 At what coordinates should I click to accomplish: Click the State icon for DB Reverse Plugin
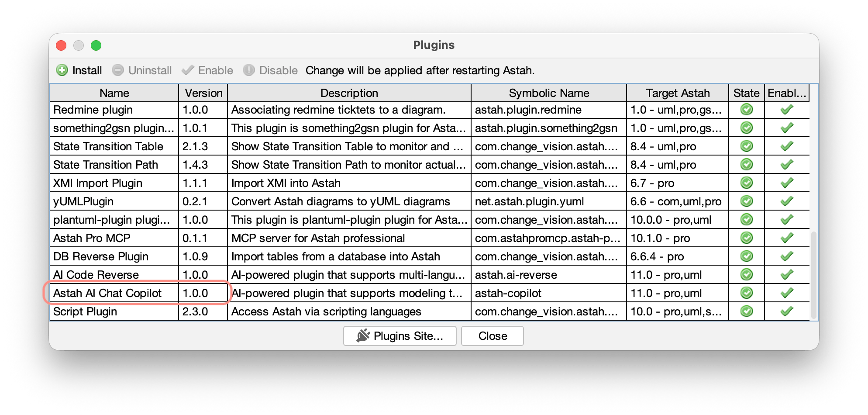pyautogui.click(x=746, y=256)
